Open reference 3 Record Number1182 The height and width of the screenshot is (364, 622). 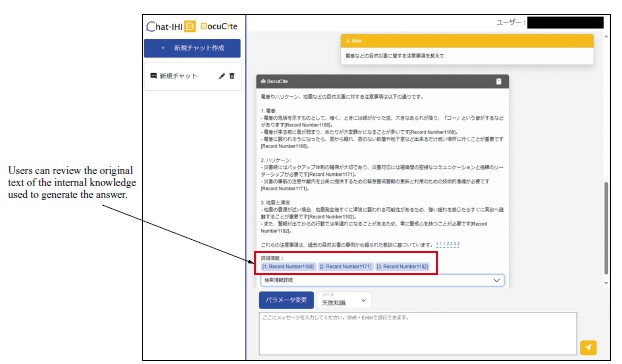click(x=403, y=266)
